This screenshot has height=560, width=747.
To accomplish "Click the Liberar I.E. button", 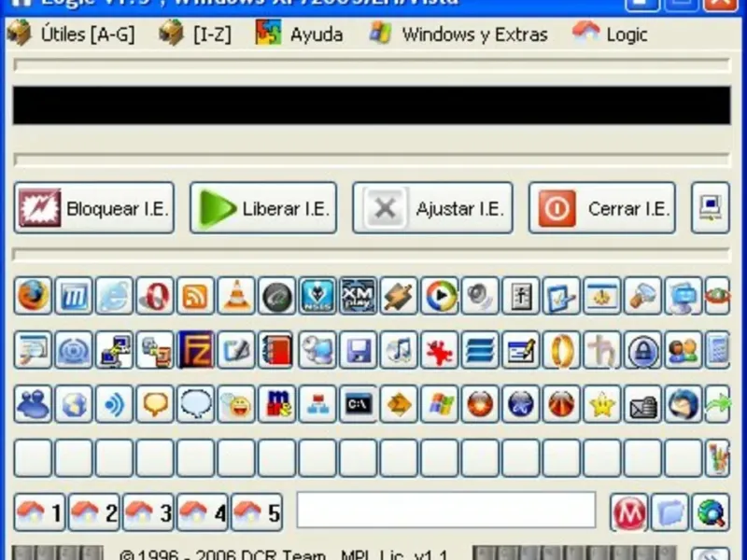I will pos(263,208).
